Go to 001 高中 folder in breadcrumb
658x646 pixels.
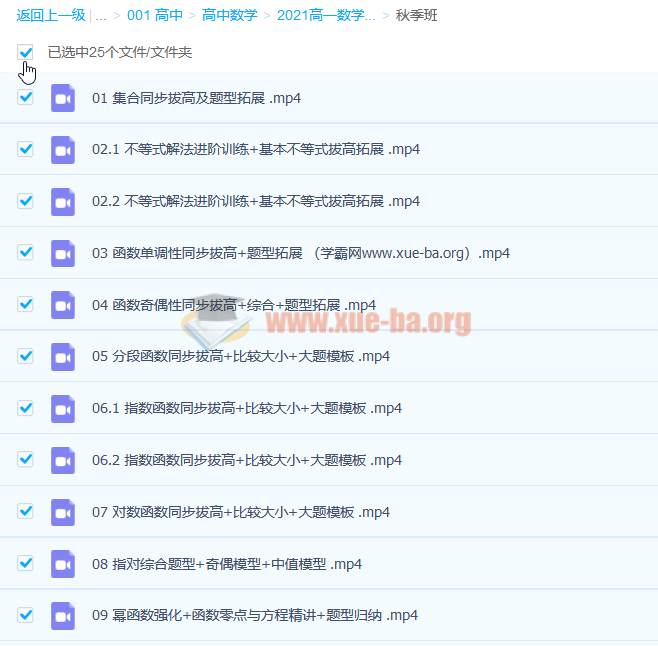point(154,15)
